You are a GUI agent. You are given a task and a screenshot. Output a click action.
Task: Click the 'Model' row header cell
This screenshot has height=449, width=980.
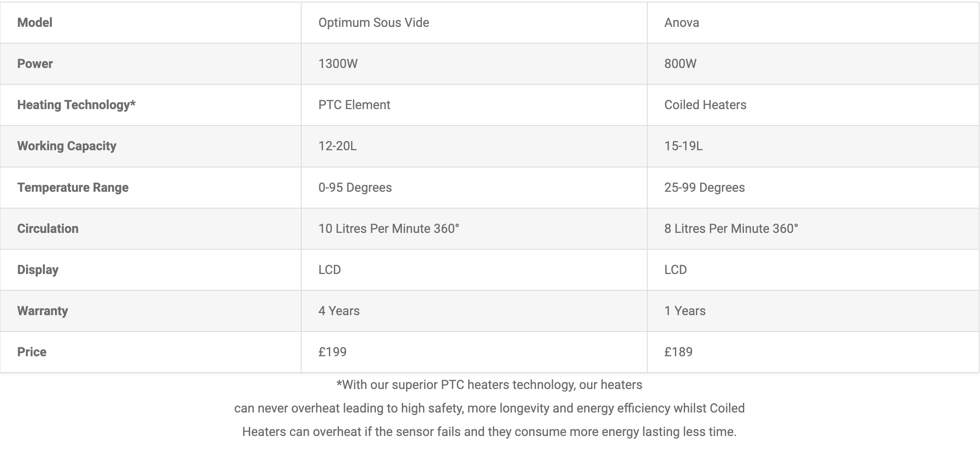pyautogui.click(x=35, y=23)
